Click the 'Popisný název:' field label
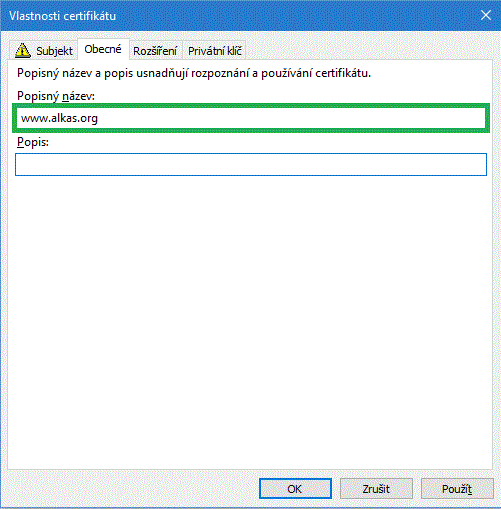This screenshot has height=509, width=501. [56, 96]
